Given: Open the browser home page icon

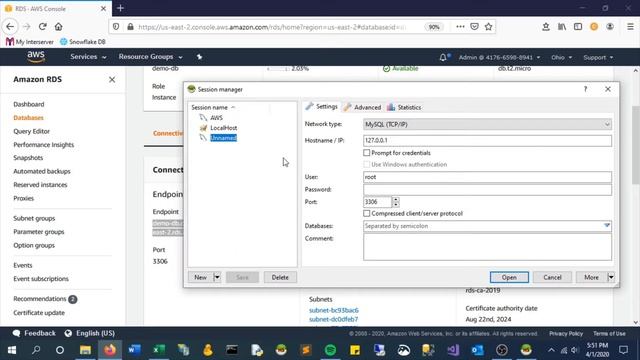Looking at the screenshot, I should point(58,27).
